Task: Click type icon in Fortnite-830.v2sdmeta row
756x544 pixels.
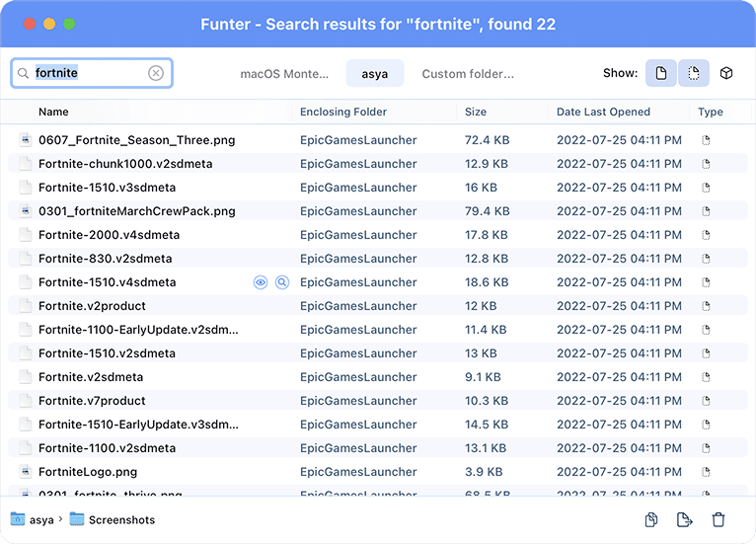Action: [706, 259]
